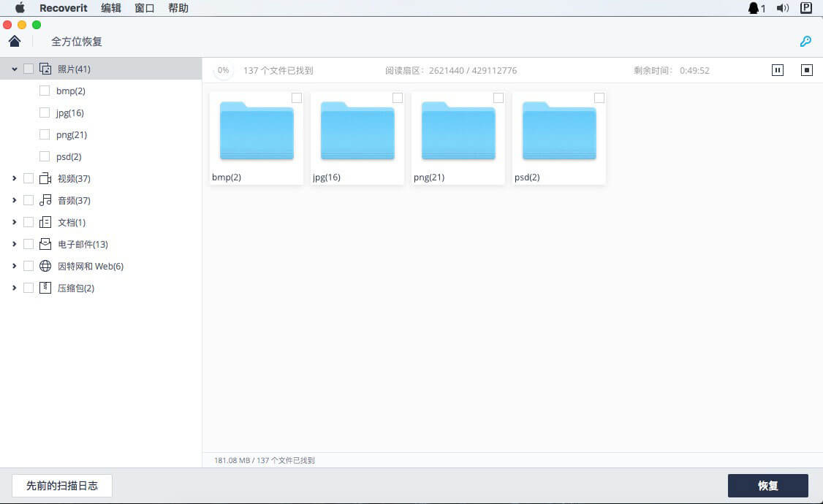This screenshot has width=823, height=504.
Task: Click the email category envelope icon
Action: click(x=45, y=244)
